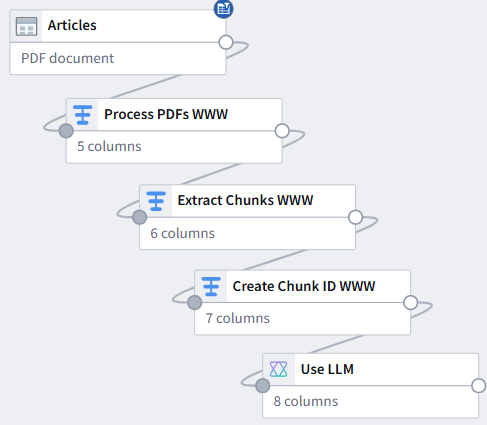This screenshot has width=487, height=425.
Task: Click the Process PDFs WWW transform icon
Action: 82,115
